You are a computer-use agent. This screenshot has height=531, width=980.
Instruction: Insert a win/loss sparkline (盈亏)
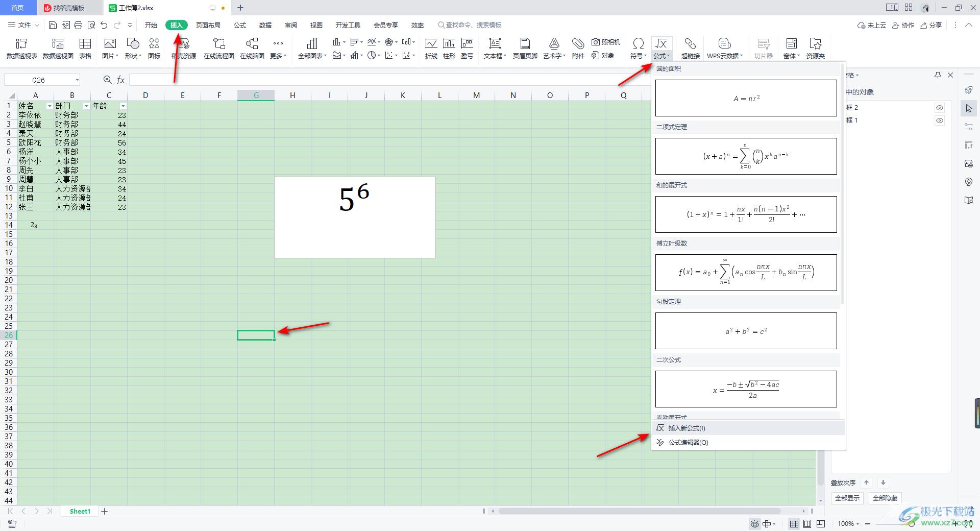(467, 49)
